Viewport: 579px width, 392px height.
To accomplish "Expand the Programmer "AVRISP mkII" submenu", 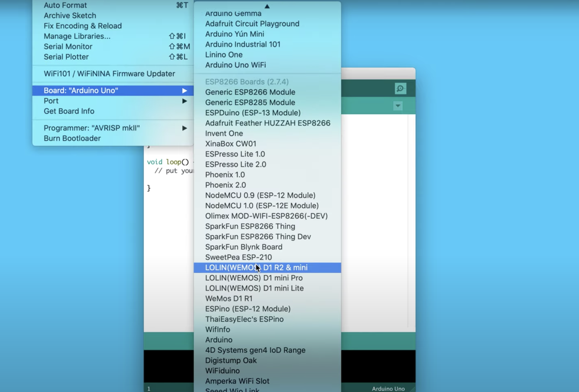I will [92, 128].
